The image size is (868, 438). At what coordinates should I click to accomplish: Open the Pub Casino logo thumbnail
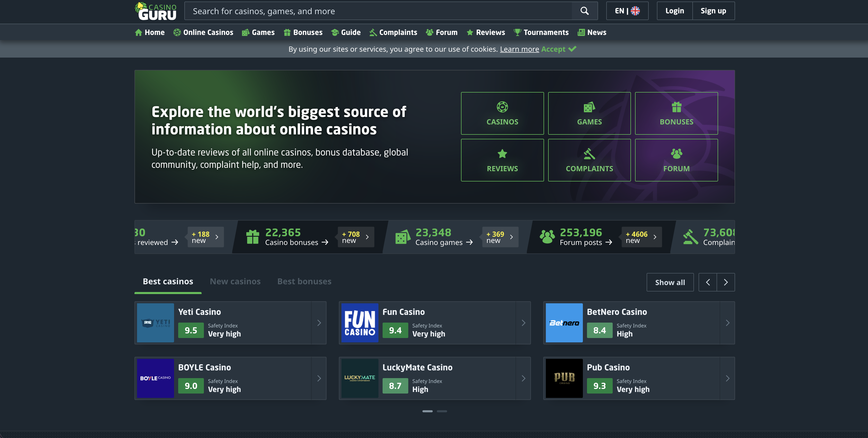(564, 378)
